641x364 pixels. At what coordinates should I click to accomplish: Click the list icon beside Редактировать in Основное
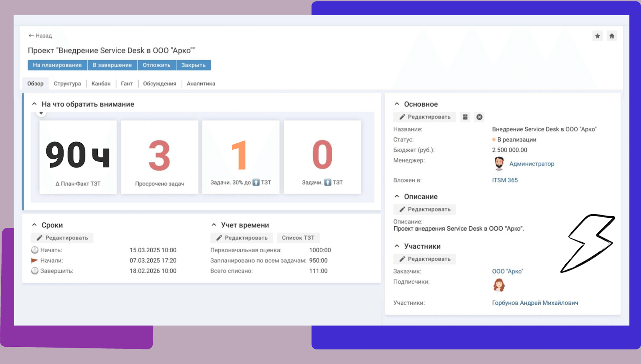point(465,117)
